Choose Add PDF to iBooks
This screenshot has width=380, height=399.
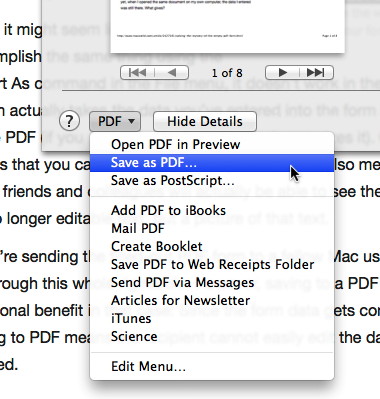(x=212, y=211)
